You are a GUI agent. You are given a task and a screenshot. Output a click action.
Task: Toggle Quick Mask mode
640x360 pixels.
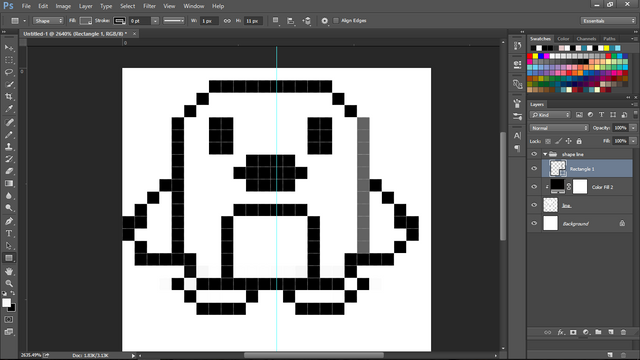coord(9,320)
